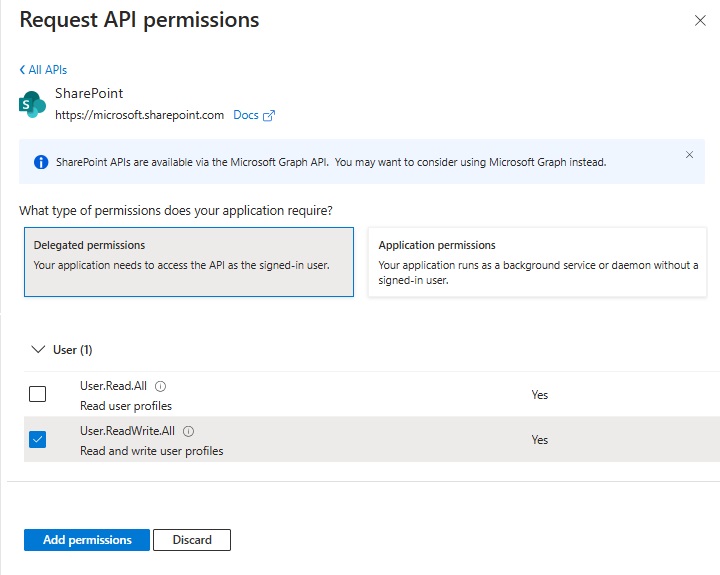Click Yes in the User.ReadWrite.All row
Screen dimensions: 720x575
point(540,440)
